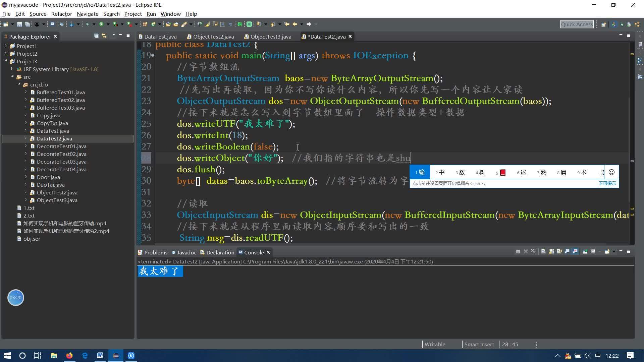Click the Windows Start button
644x362 pixels.
pyautogui.click(x=7, y=356)
